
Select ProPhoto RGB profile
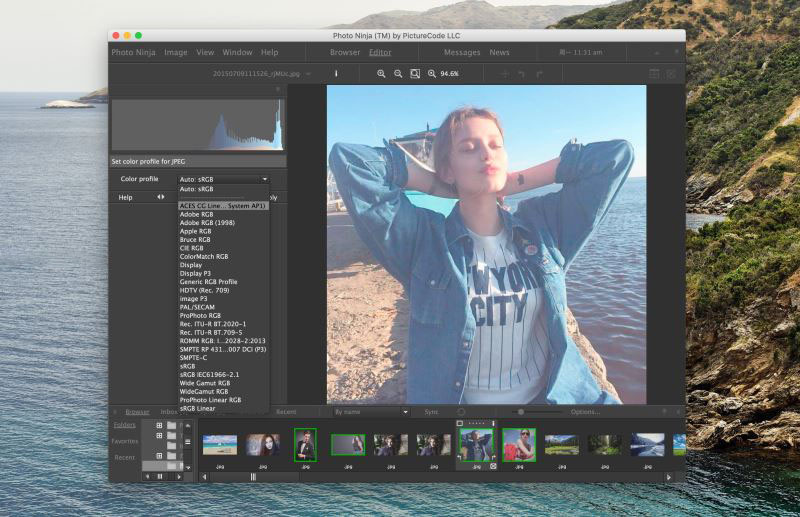[223, 315]
